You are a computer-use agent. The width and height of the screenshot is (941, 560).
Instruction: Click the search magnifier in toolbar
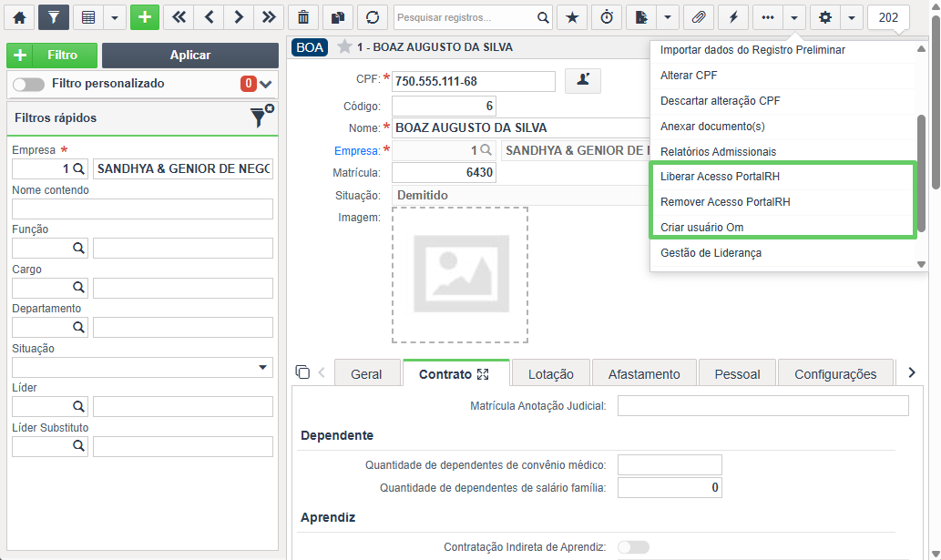(543, 17)
